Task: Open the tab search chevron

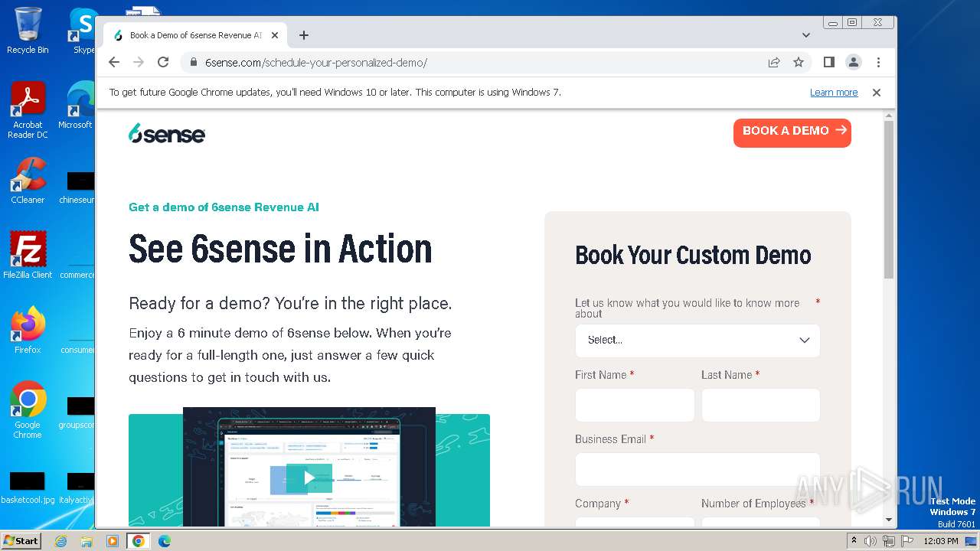Action: (x=806, y=35)
